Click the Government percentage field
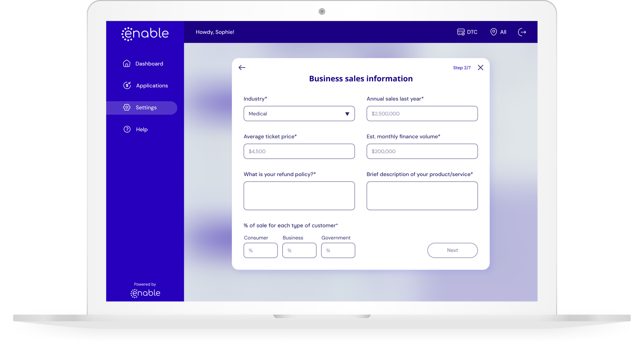 pos(338,250)
